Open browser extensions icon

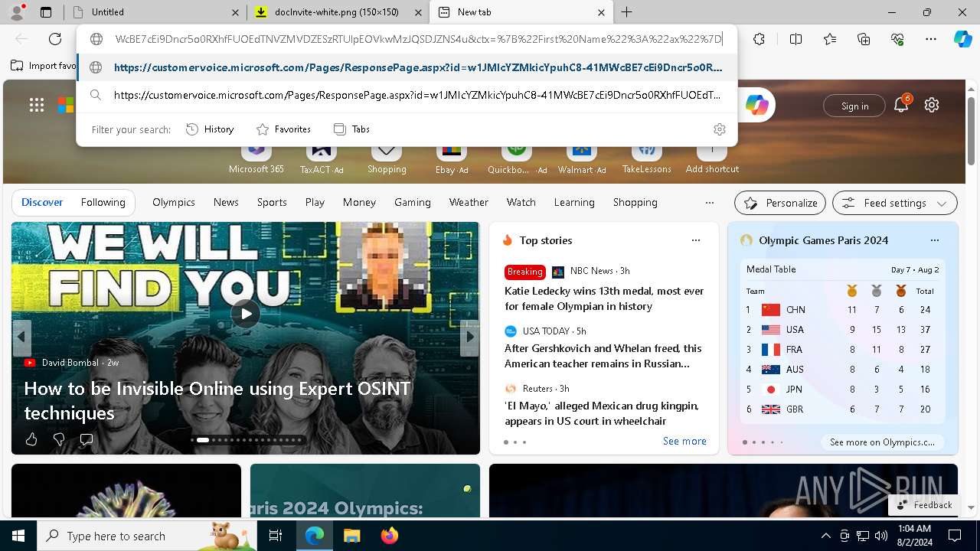(759, 39)
